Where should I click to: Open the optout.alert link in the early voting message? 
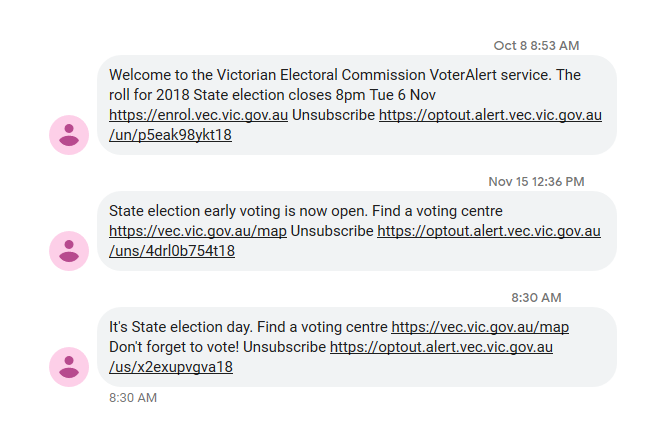pos(489,231)
